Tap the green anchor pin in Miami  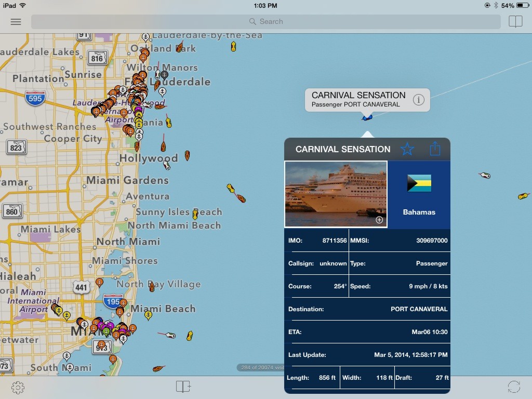[x=107, y=332]
